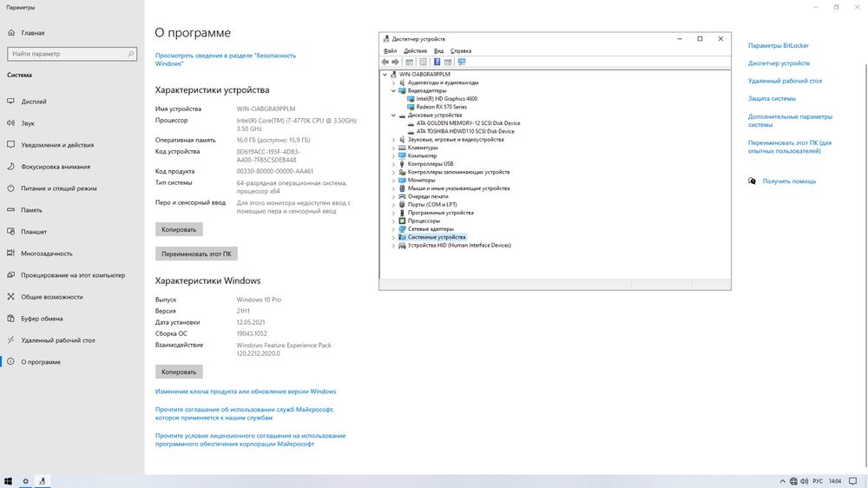
Task: Select Мыши и иные указывающие устройства
Action: click(x=458, y=188)
